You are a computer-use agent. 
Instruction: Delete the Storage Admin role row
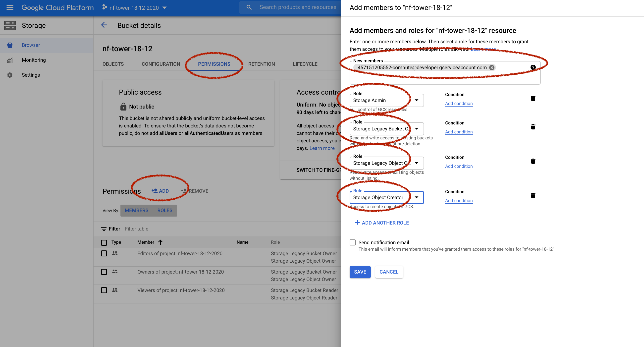533,99
